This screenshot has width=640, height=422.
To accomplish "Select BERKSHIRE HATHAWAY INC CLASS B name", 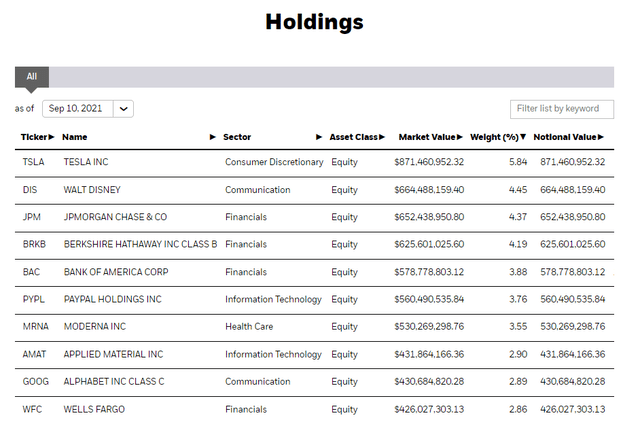I will [140, 244].
